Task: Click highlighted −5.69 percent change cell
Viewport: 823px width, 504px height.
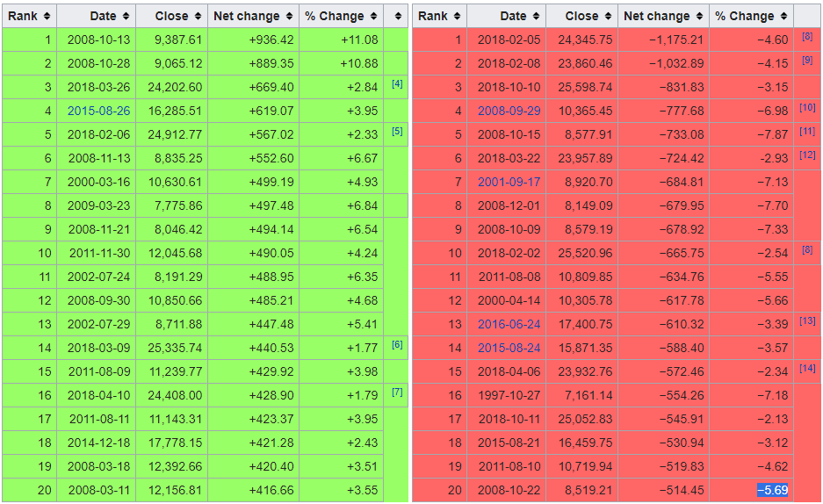Action: point(773,490)
